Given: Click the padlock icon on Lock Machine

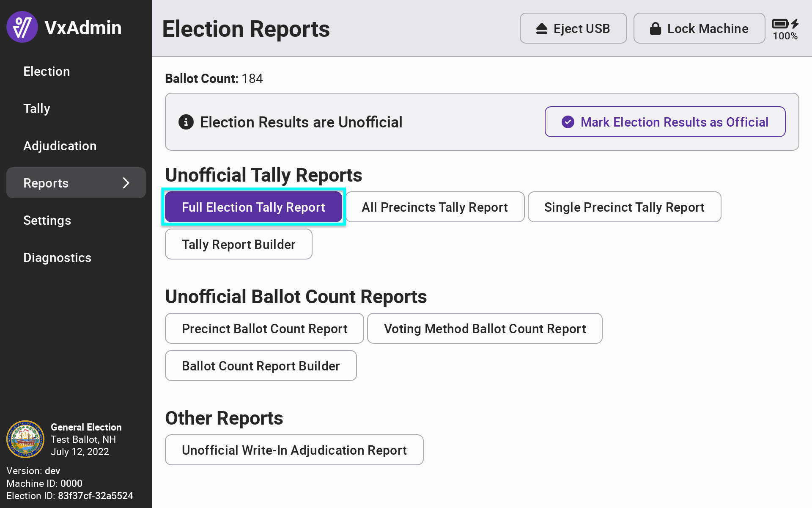Looking at the screenshot, I should tap(655, 29).
